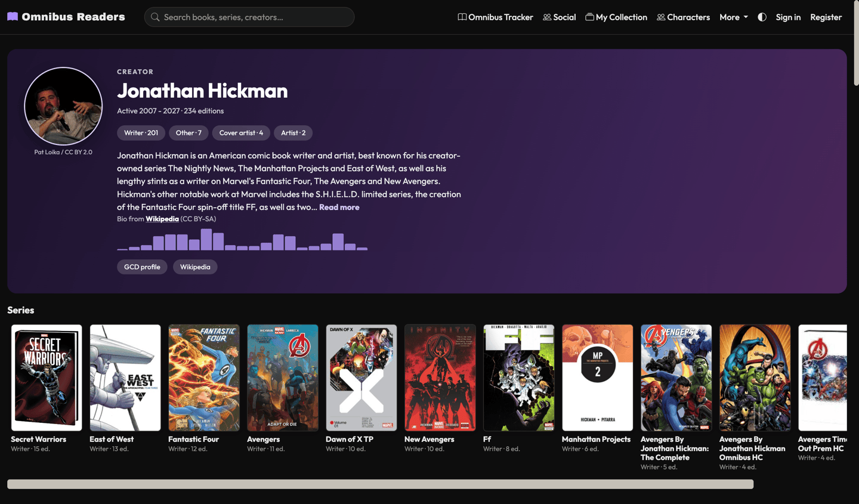The image size is (859, 504).
Task: Open the GCD profile button
Action: [142, 267]
